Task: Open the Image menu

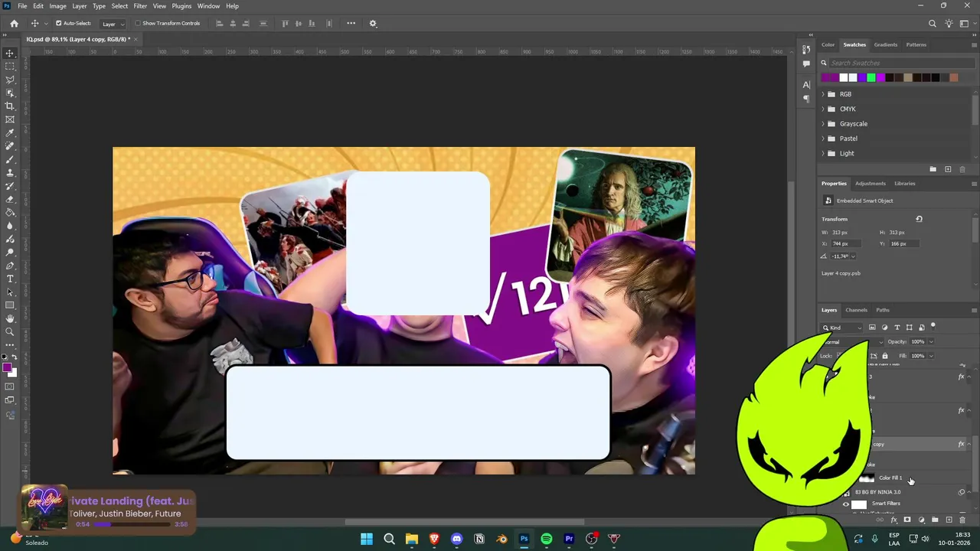Action: pos(58,6)
